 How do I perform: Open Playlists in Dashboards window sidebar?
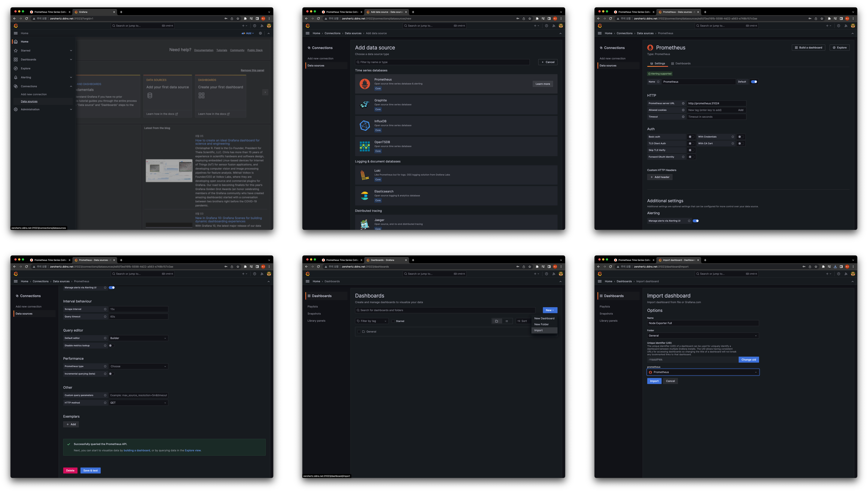point(313,307)
